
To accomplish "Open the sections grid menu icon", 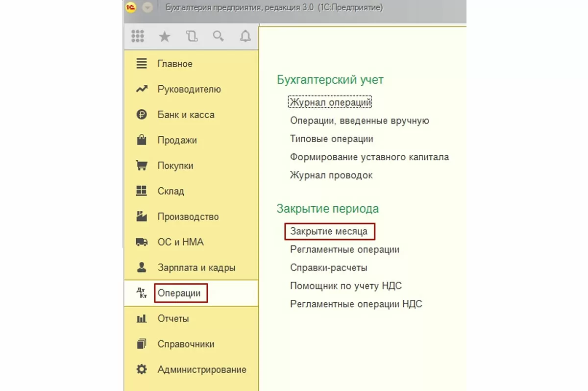I will coord(138,36).
